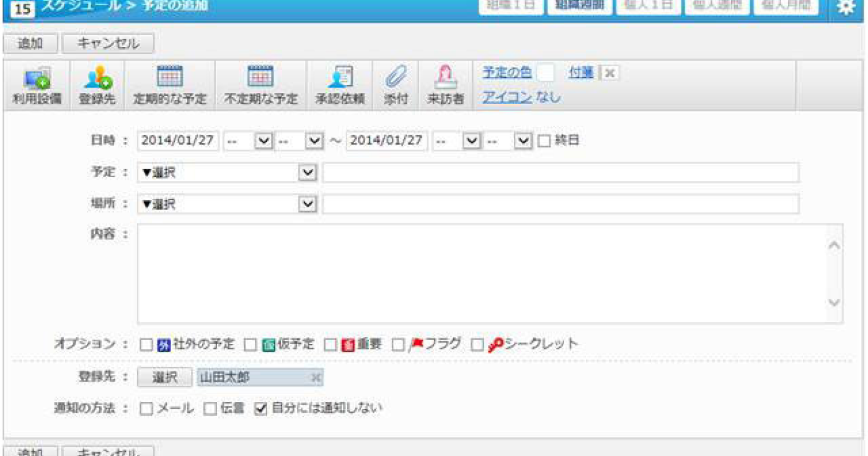
Task: Click the schedule calendar icon in the title bar
Action: (x=22, y=9)
